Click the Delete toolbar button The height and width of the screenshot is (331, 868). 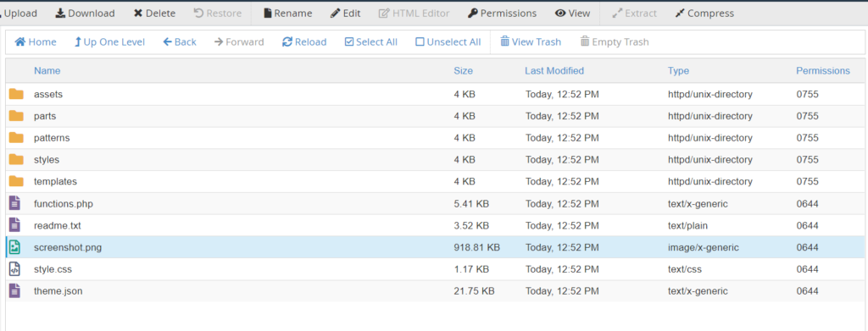click(154, 14)
